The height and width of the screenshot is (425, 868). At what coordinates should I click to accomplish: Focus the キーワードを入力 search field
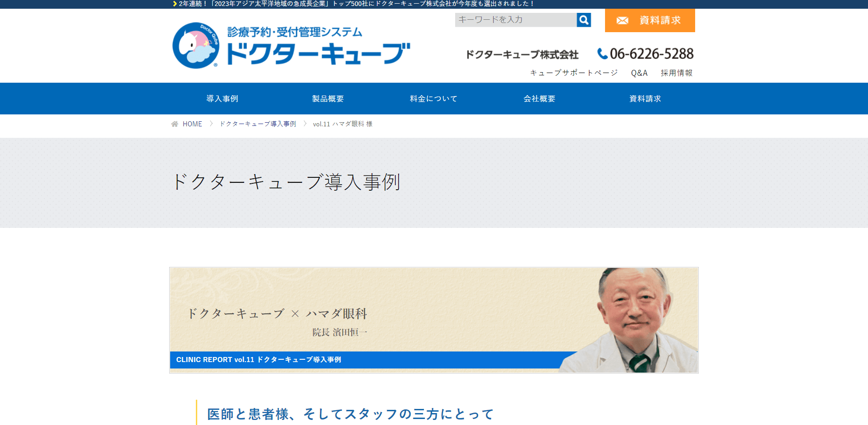[516, 20]
